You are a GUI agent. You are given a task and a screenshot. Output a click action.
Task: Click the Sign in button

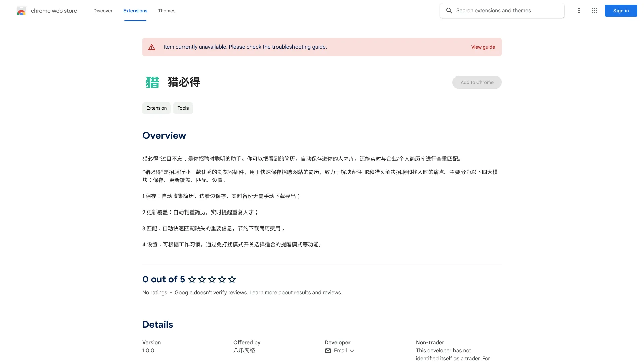621,11
